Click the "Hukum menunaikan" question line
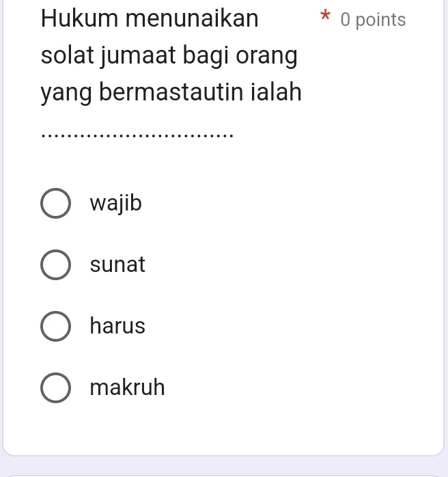The width and height of the screenshot is (448, 477). [150, 18]
